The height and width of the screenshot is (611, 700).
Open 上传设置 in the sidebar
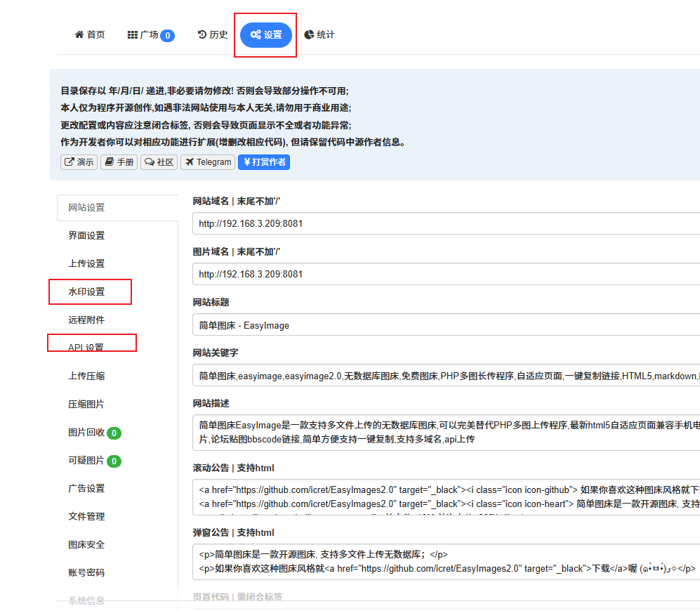tap(86, 263)
